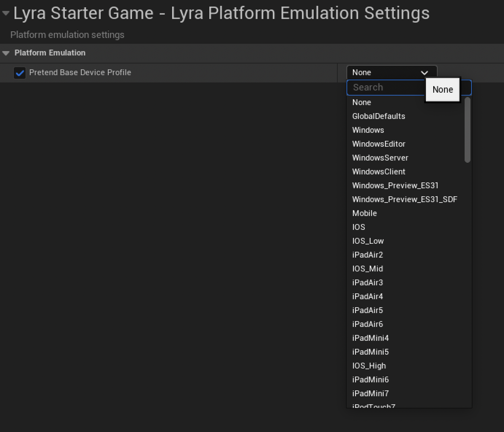The height and width of the screenshot is (432, 504).
Task: Click the dropdown list scrollbar thumb
Action: click(468, 130)
